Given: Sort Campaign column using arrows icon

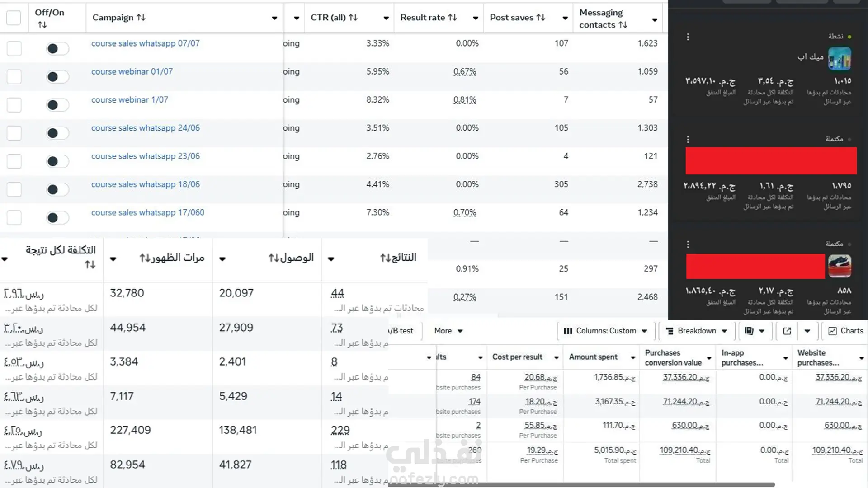Looking at the screenshot, I should click(x=141, y=18).
